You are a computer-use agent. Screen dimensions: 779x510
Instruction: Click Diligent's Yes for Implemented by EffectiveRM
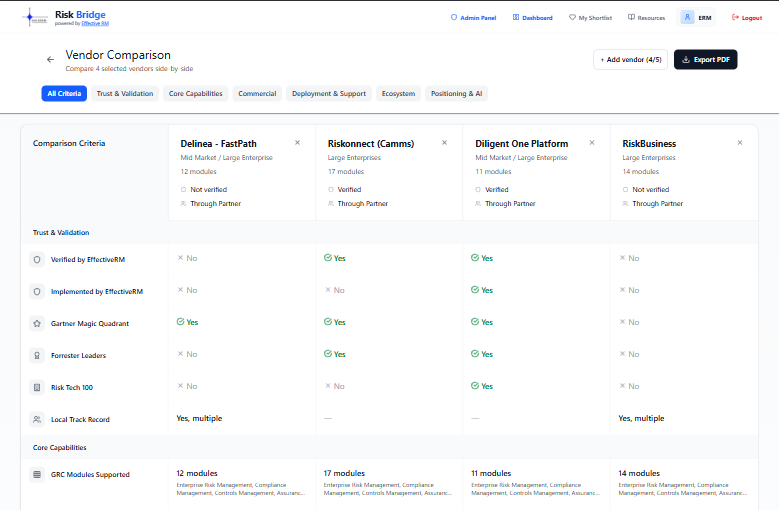click(482, 290)
